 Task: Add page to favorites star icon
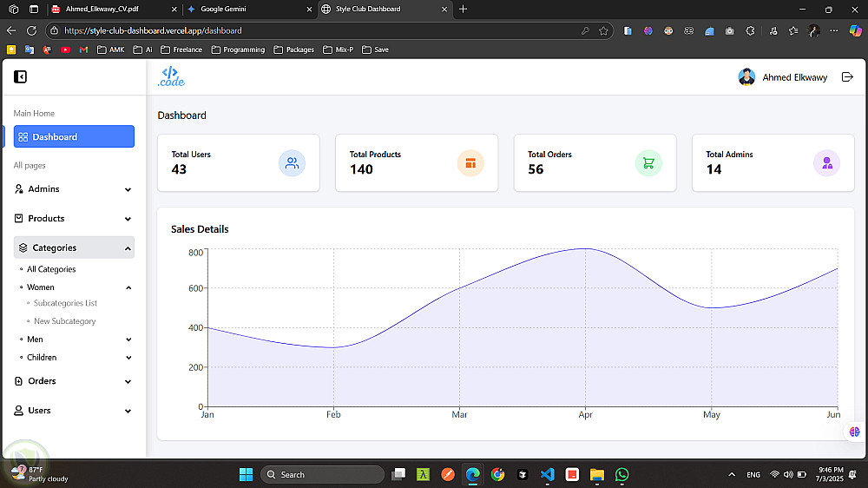[603, 31]
